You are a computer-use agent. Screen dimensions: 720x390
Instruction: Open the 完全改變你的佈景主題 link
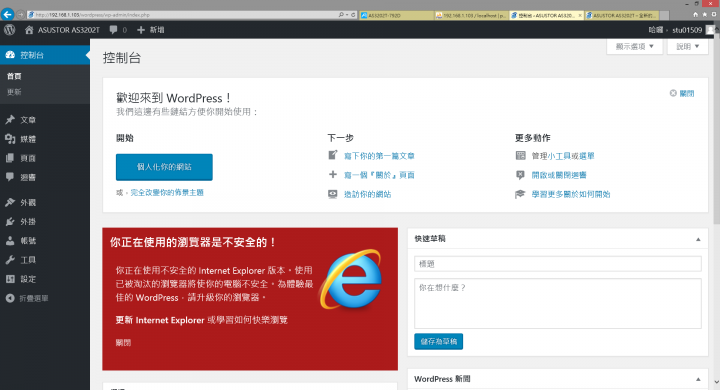167,192
